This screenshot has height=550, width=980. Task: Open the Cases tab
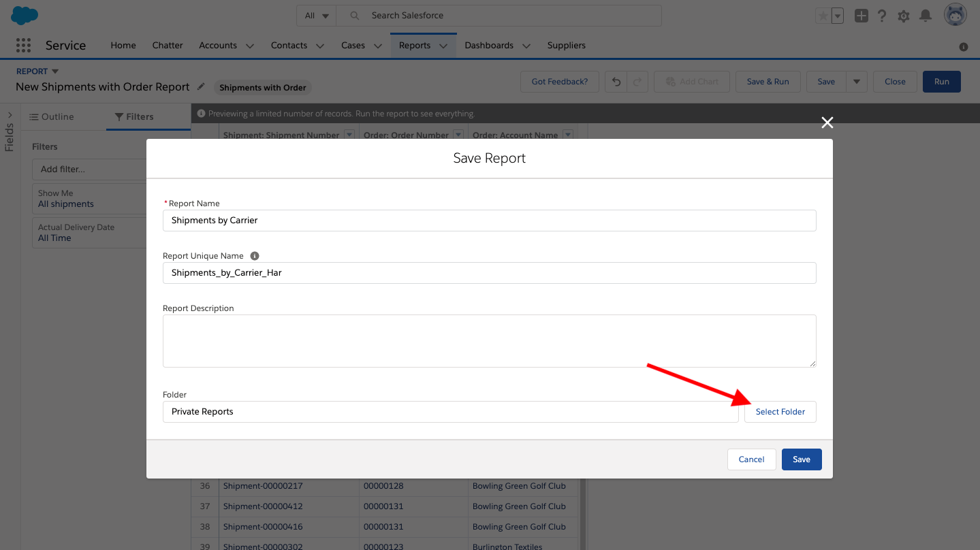point(353,46)
